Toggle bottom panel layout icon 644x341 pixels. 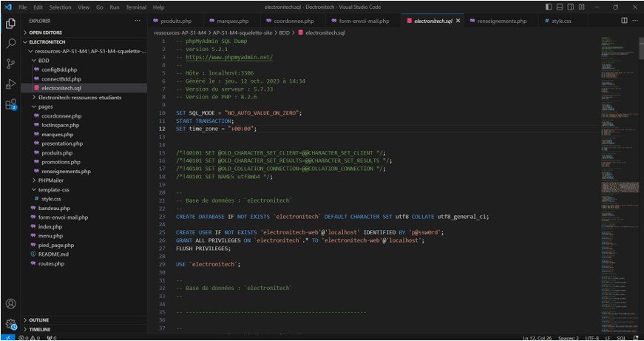(560, 7)
